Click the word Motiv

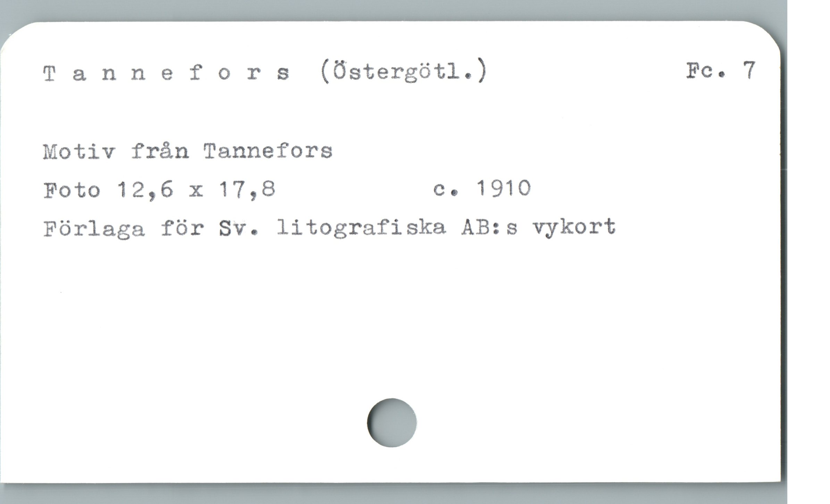coord(79,152)
